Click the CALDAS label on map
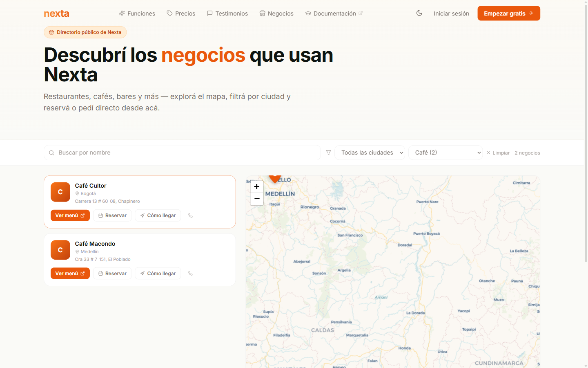Viewport: 588px width, 368px height. [323, 330]
